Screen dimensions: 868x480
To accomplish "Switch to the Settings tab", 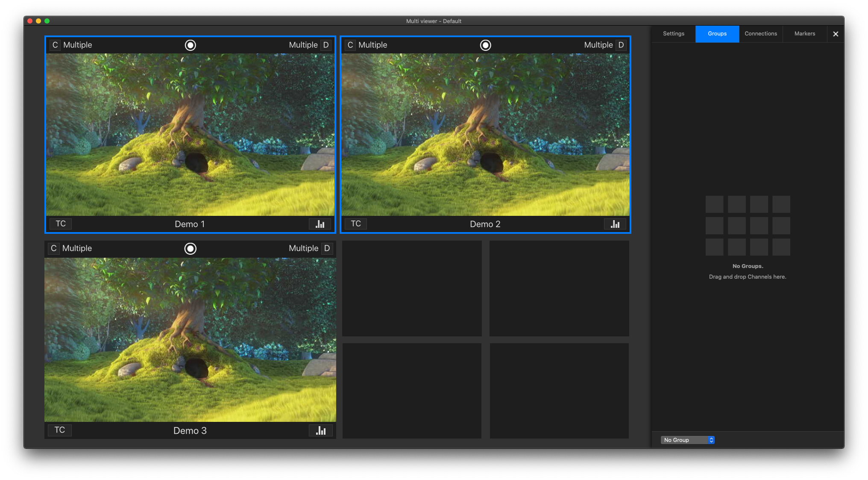I will tap(674, 34).
